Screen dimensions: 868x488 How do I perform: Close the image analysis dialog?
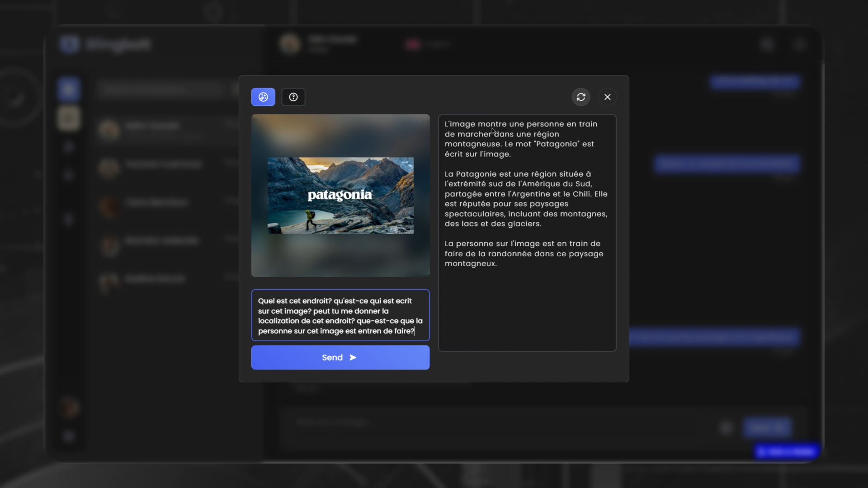(607, 97)
